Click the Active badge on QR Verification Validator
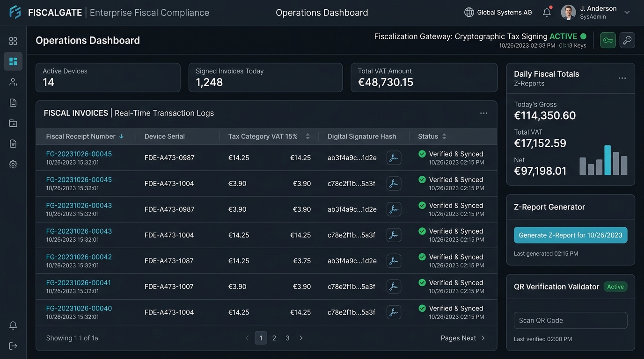 615,287
